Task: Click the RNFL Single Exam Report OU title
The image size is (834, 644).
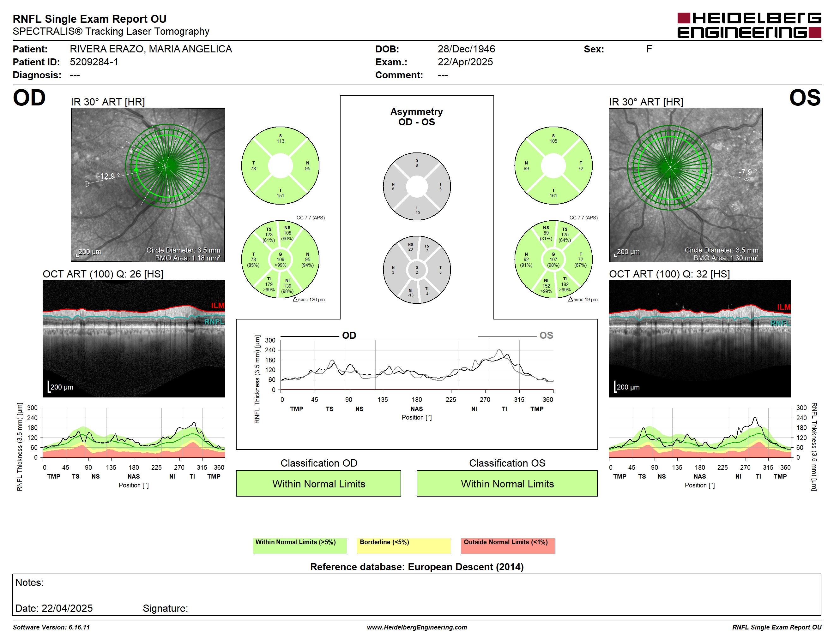Action: tap(90, 19)
